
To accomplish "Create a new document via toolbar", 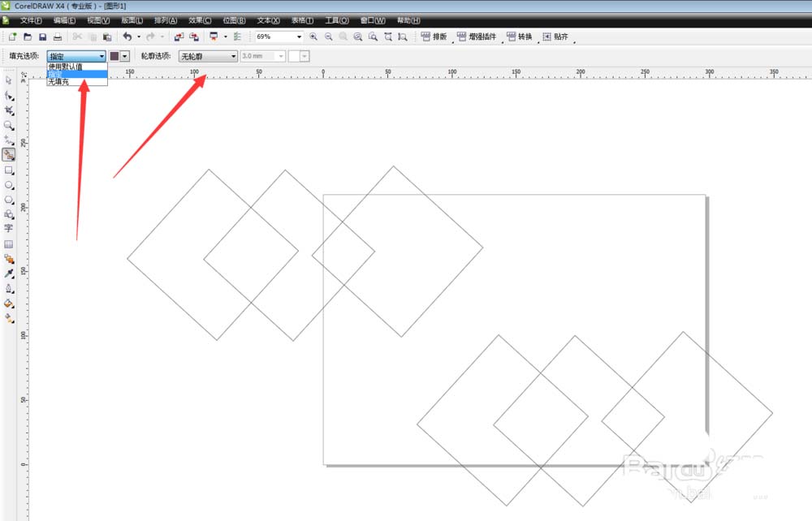I will click(x=12, y=37).
